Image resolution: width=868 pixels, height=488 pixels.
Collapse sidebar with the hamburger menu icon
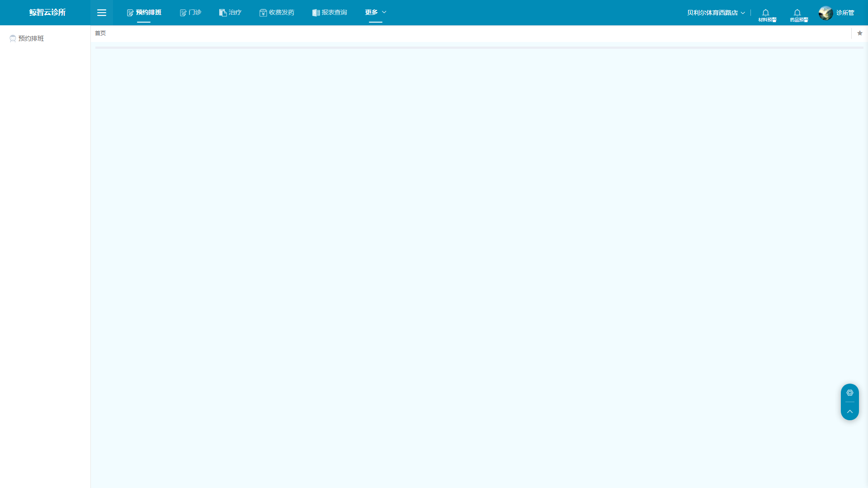pyautogui.click(x=102, y=13)
